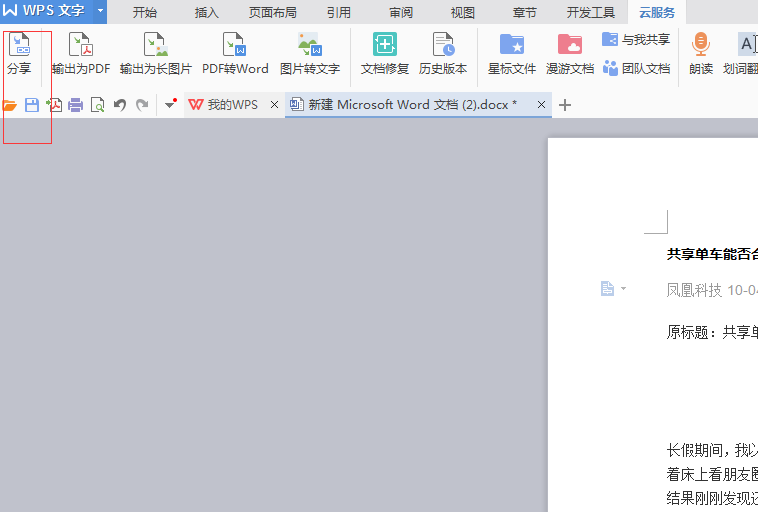Start 朗读 read aloud
This screenshot has width=758, height=512.
(701, 53)
